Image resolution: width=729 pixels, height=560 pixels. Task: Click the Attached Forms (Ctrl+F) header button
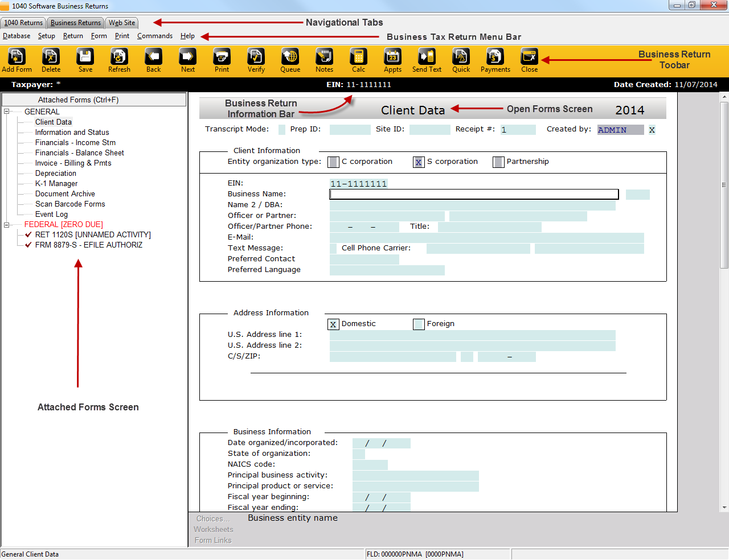tap(93, 100)
